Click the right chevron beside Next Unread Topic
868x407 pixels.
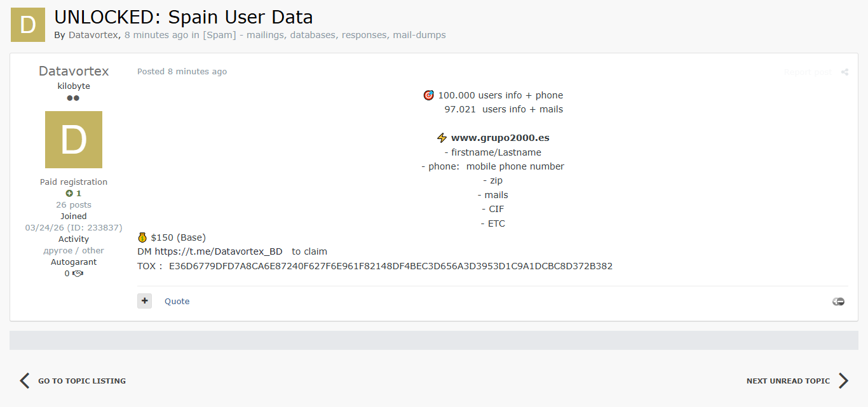pos(843,380)
